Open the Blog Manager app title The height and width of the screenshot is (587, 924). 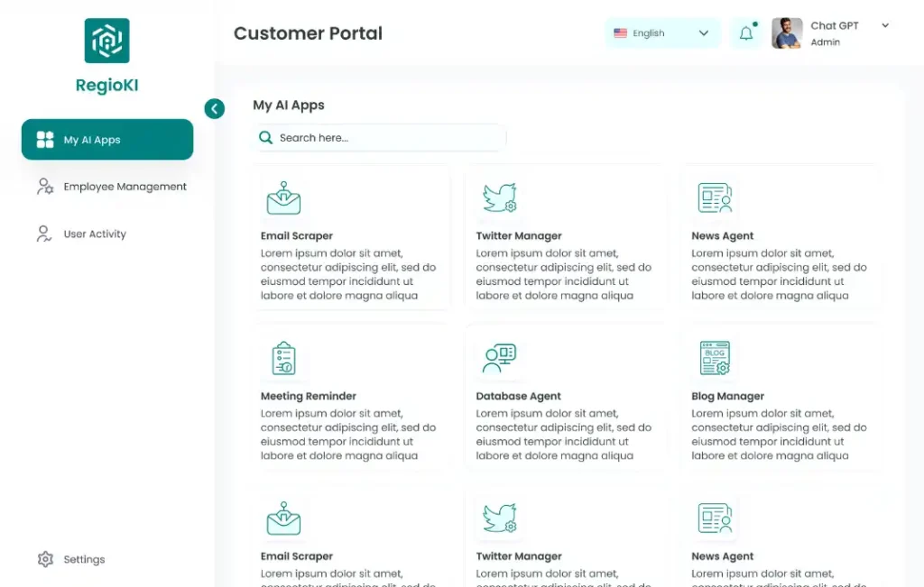coord(727,397)
